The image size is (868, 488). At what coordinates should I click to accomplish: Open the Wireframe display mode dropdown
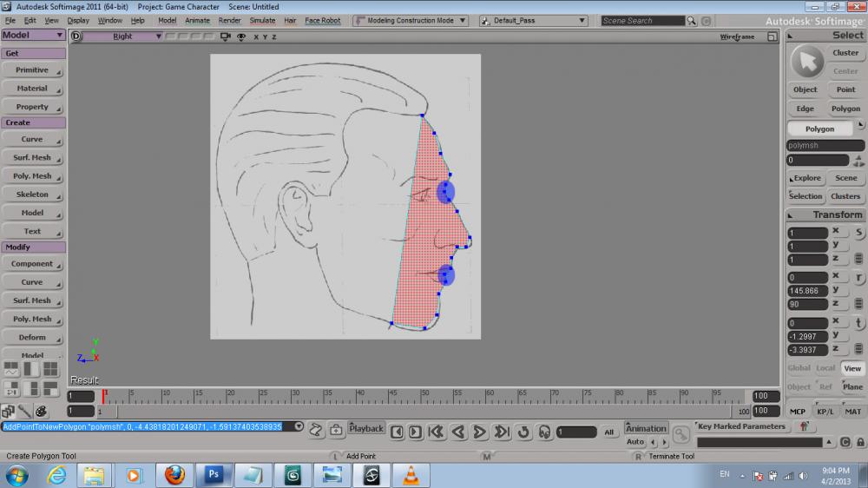[738, 36]
